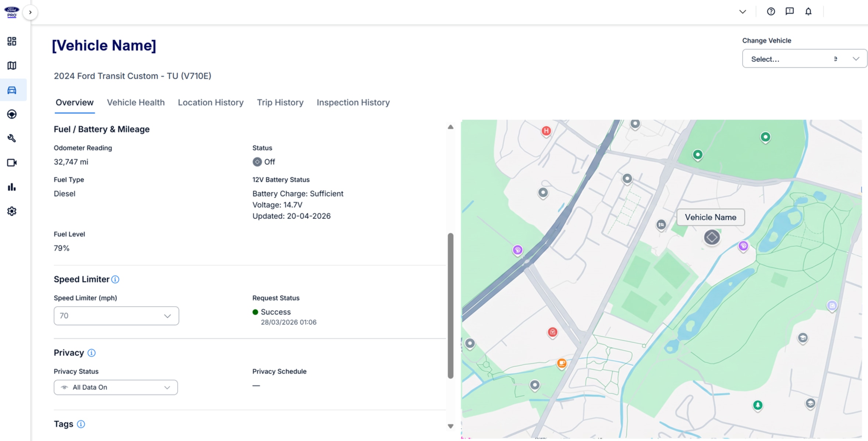Open the Privacy Status All Data On dropdown
The height and width of the screenshot is (441, 868).
tap(115, 387)
